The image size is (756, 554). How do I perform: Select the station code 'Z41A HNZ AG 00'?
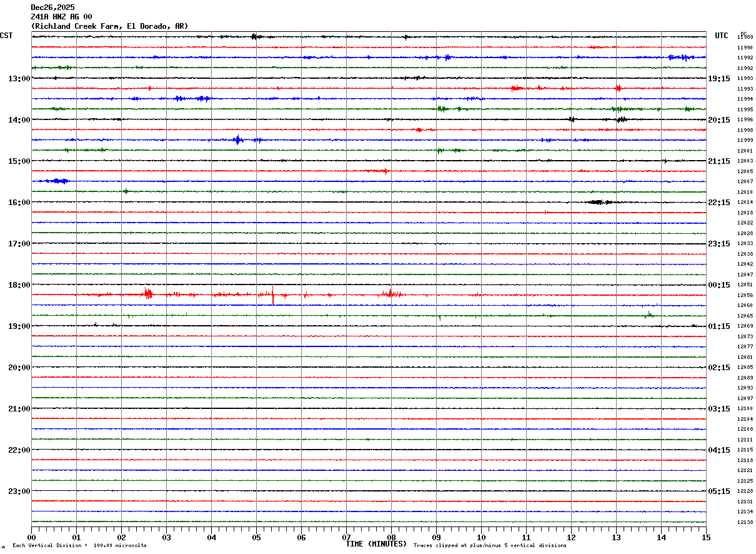[x=61, y=17]
